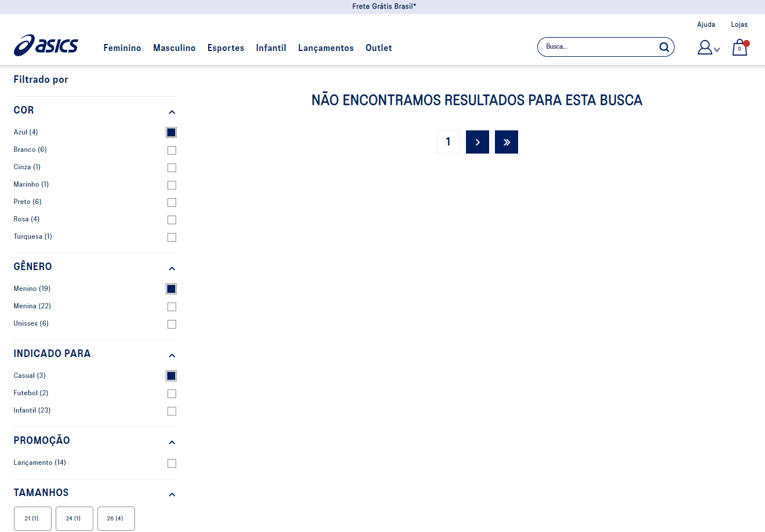Screen dimensions: 765x532
Task: Open the Feminino menu
Action: click(x=122, y=48)
